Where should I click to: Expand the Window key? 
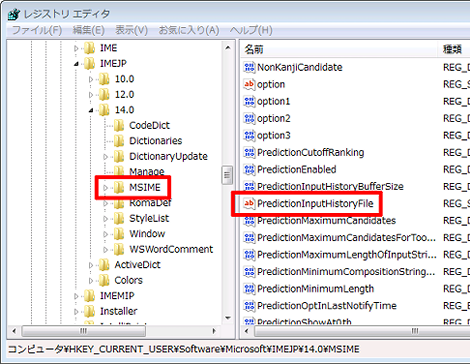[x=105, y=234]
